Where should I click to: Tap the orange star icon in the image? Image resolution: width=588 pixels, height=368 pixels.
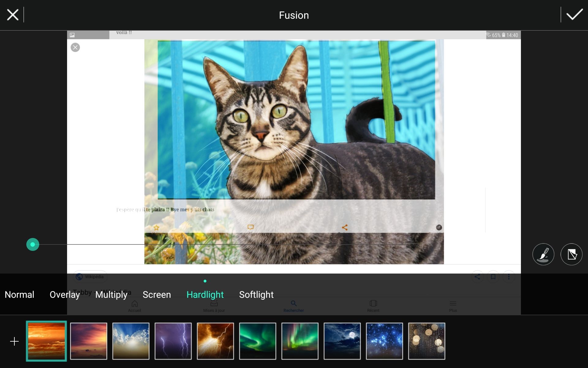pyautogui.click(x=156, y=228)
